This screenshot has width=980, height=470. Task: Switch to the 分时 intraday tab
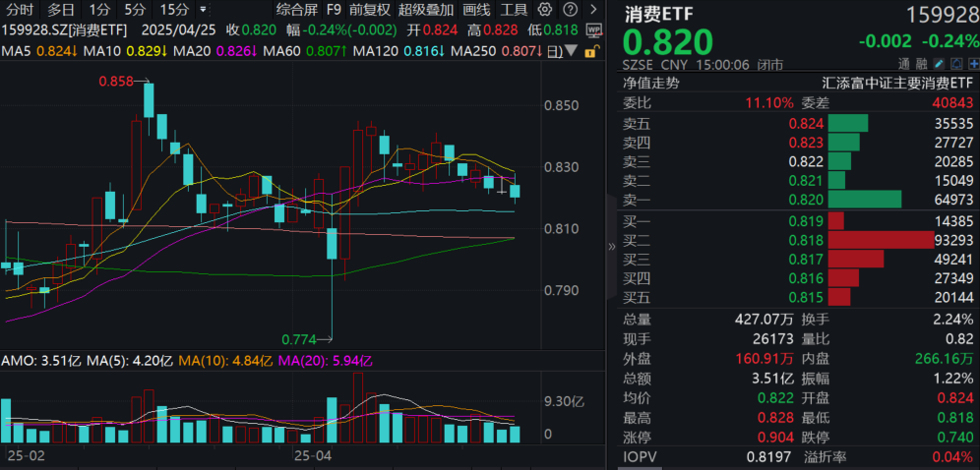[19, 10]
